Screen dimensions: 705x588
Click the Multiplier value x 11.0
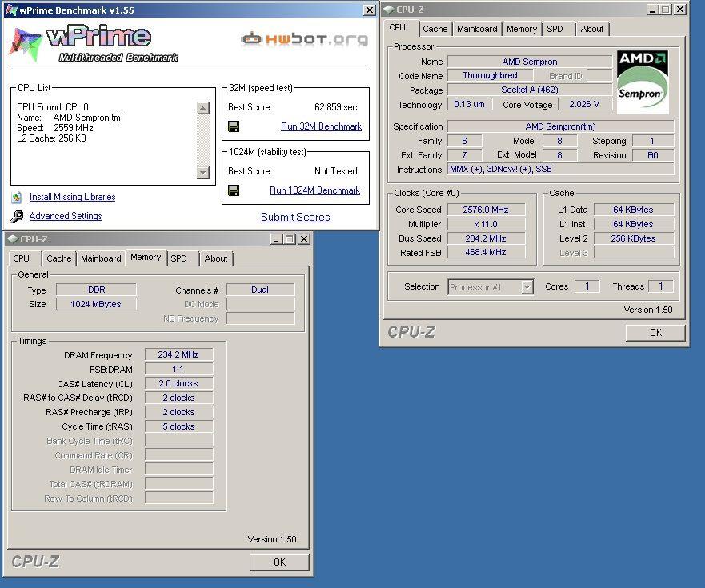pos(486,224)
